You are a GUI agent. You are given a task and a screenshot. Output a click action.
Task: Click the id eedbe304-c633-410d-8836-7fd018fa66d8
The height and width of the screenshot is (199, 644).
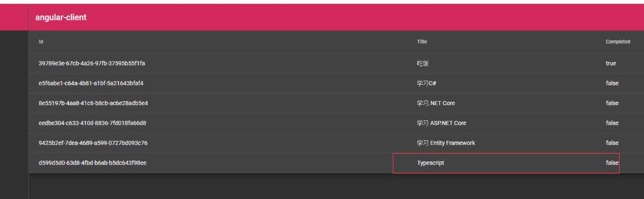click(x=92, y=123)
